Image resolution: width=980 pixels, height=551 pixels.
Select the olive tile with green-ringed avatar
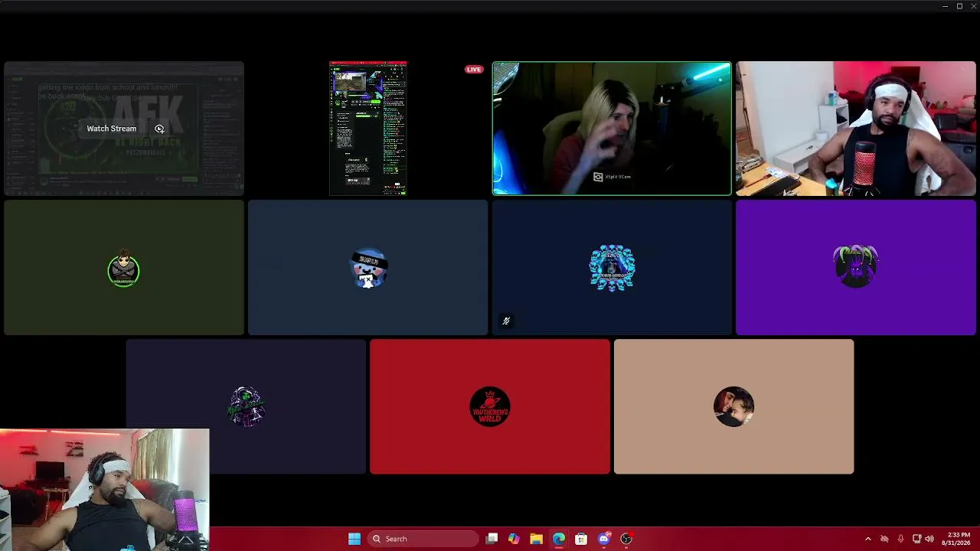click(124, 268)
